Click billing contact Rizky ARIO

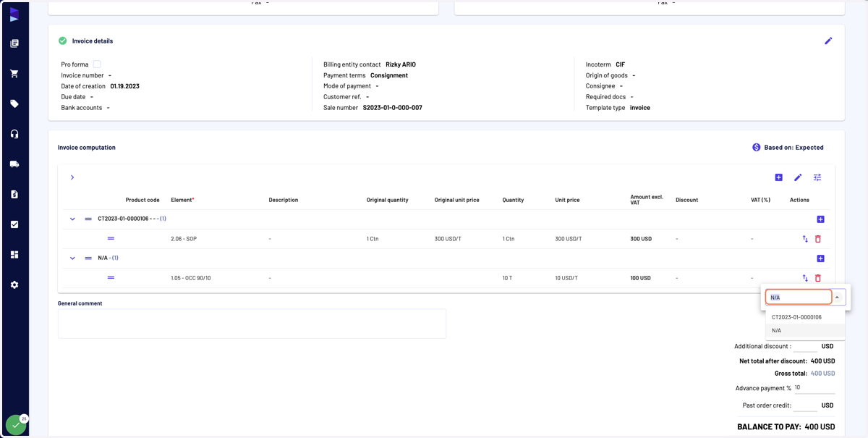pos(399,64)
